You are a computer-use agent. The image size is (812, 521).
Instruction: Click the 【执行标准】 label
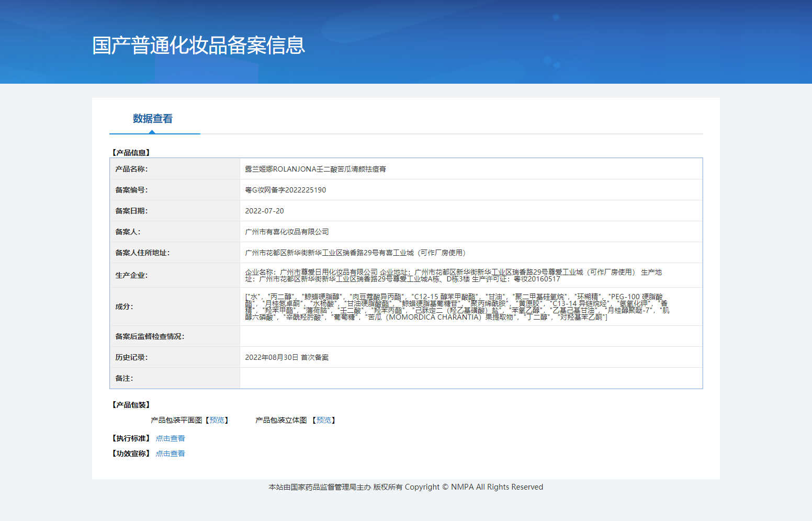pos(131,438)
